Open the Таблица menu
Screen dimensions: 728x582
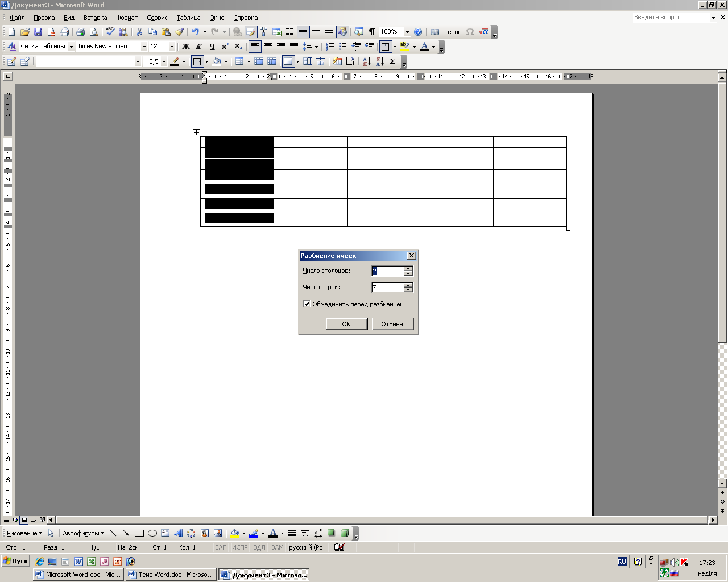point(188,18)
